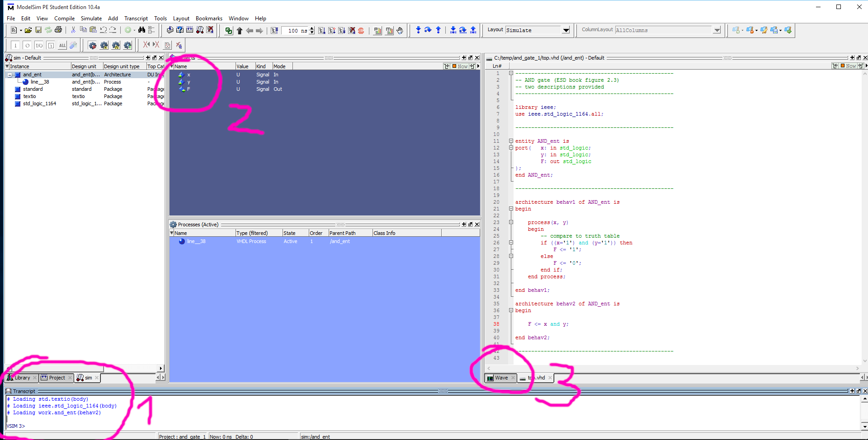868x440 pixels.
Task: Click the black up-arrow toolbar icon
Action: pyautogui.click(x=240, y=31)
